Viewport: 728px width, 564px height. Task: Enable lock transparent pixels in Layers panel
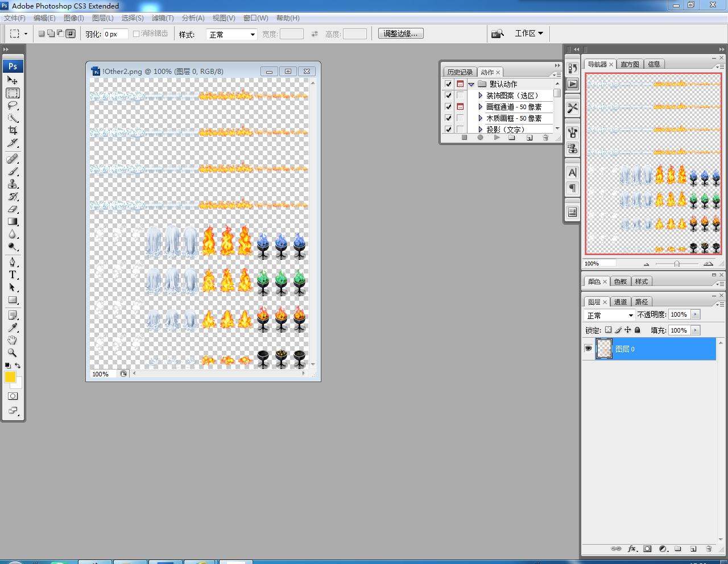608,330
